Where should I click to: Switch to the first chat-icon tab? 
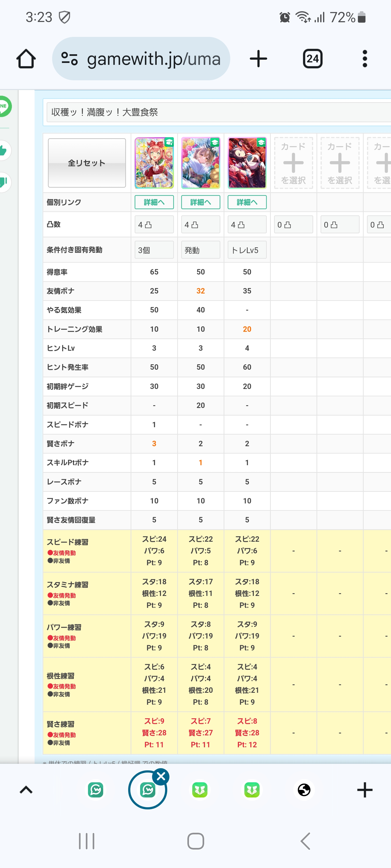[96, 790]
